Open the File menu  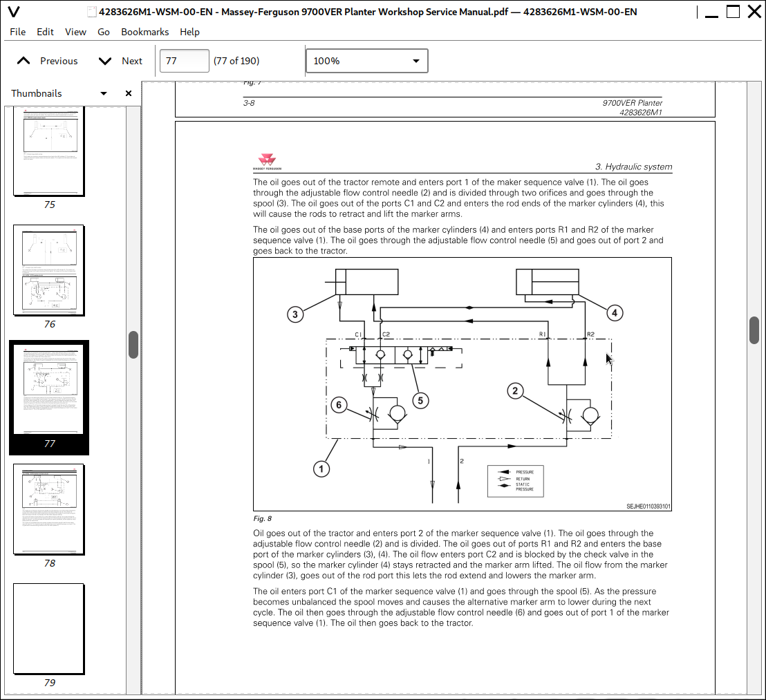[17, 32]
